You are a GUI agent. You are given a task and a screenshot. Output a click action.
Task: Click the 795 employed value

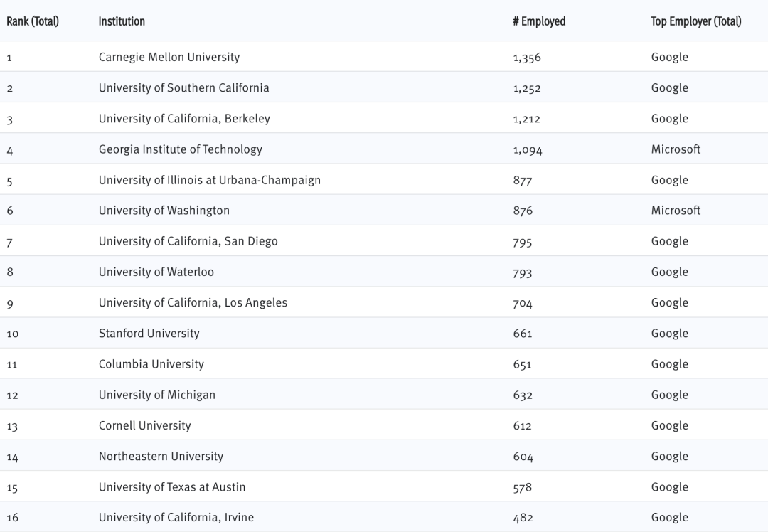click(x=523, y=242)
